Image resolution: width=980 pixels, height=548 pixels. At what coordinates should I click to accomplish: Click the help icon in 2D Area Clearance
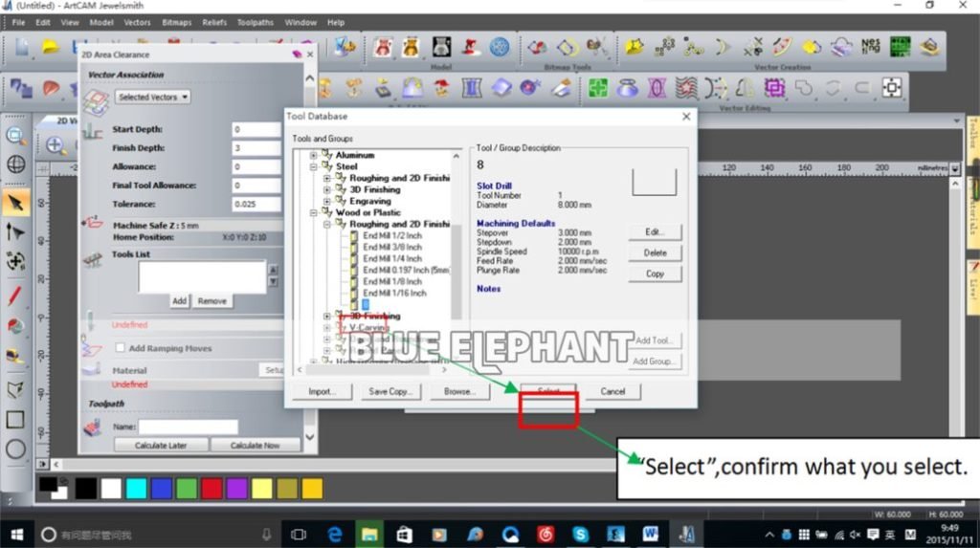point(297,55)
